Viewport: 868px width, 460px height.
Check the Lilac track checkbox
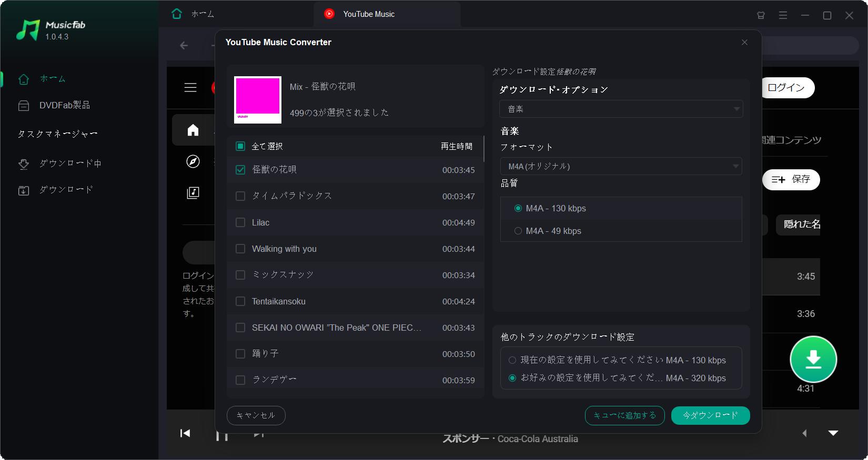[240, 222]
